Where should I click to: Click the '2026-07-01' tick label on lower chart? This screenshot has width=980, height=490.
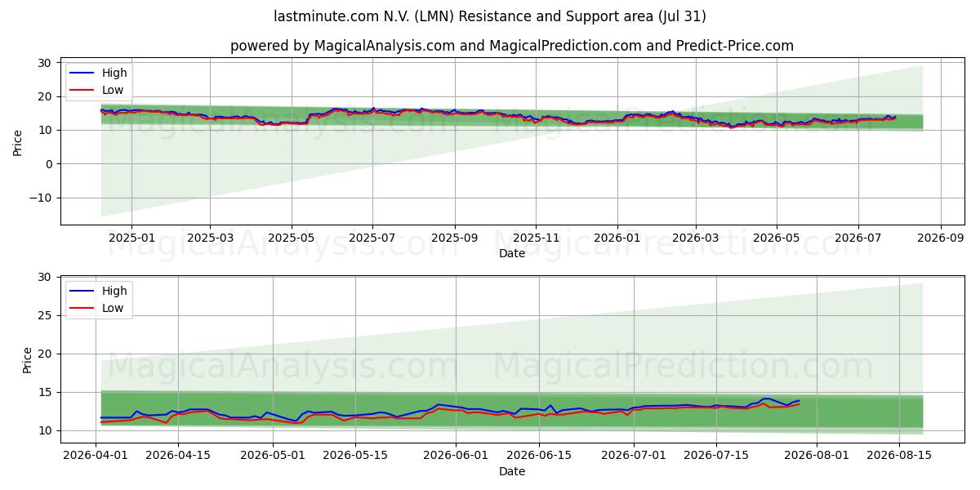633,456
